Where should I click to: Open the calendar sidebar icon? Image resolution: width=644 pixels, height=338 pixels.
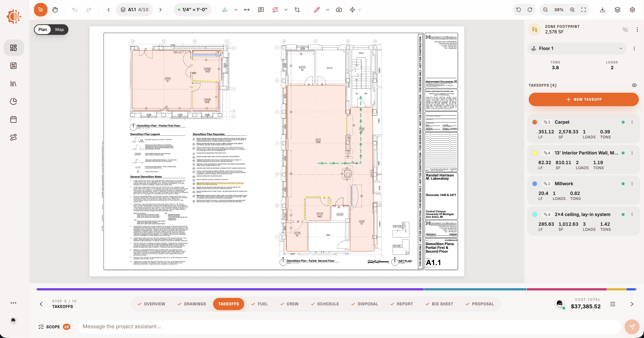click(x=13, y=119)
